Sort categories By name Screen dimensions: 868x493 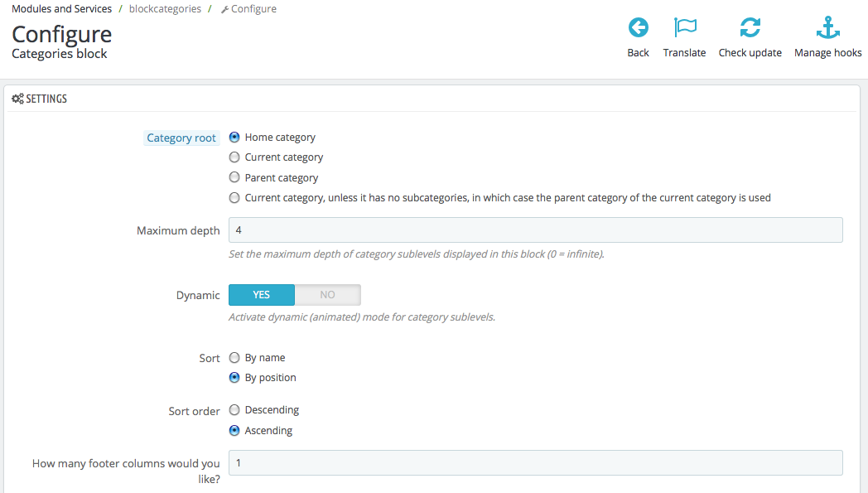[x=234, y=358]
